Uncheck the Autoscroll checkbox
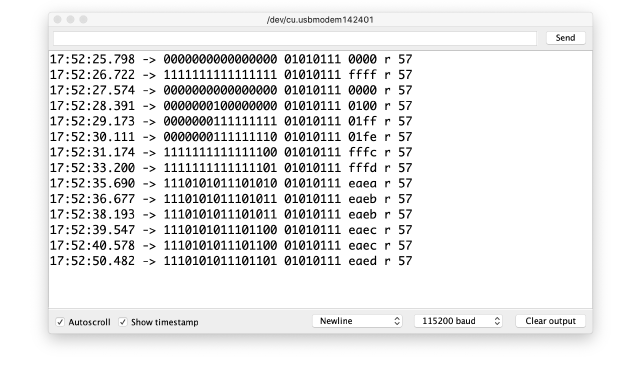The width and height of the screenshot is (640, 384). point(60,322)
